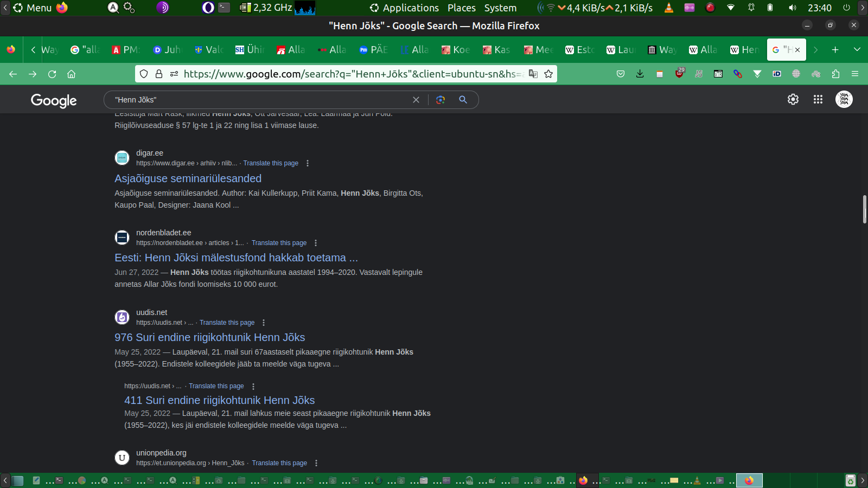Open the System menu in the panel
This screenshot has width=868, height=488.
pyautogui.click(x=500, y=8)
